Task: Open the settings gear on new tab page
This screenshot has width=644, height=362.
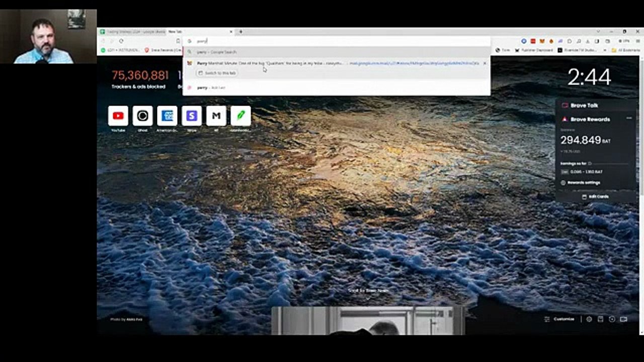Action: (589, 319)
